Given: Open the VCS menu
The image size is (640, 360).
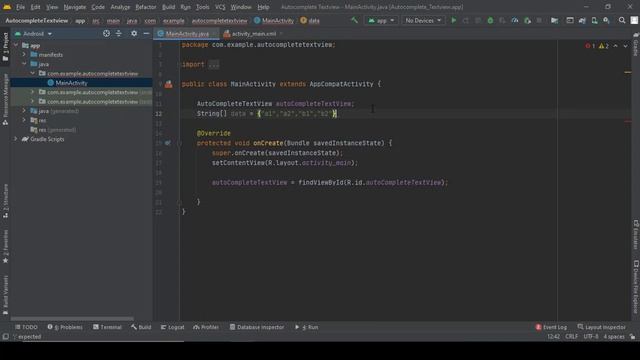Looking at the screenshot, I should coord(220,7).
